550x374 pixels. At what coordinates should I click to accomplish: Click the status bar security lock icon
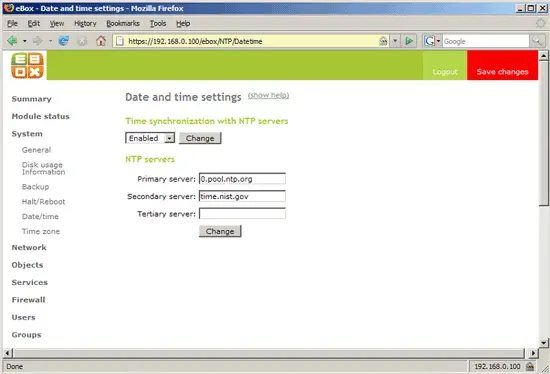point(530,367)
